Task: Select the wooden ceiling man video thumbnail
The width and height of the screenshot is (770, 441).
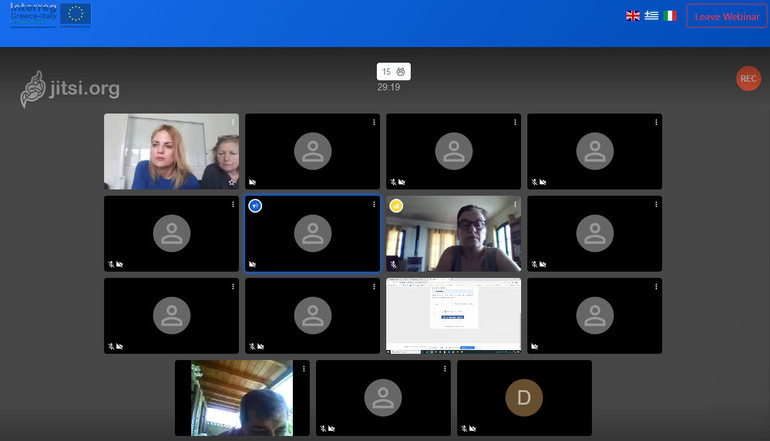Action: (242, 398)
